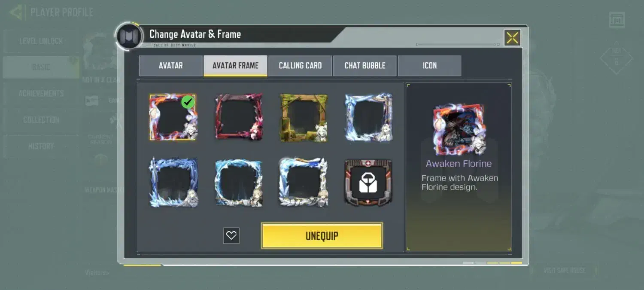Choose the dark red pink-haired avatar frame

(x=238, y=117)
